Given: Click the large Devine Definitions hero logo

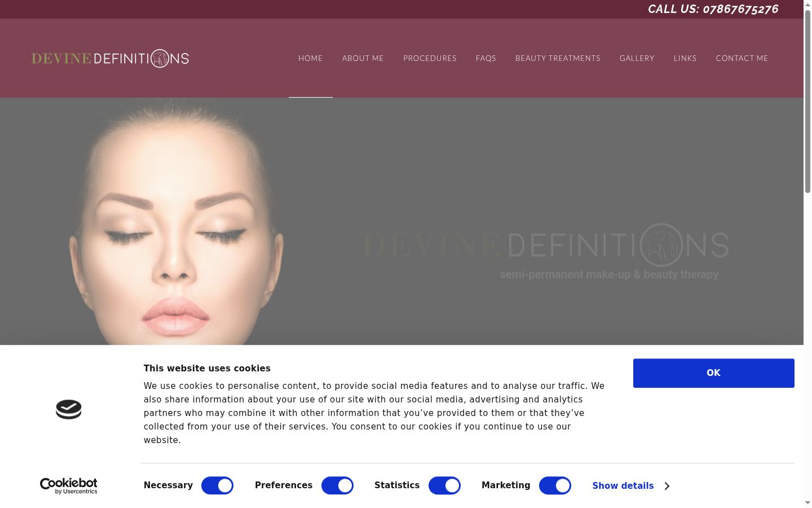Looking at the screenshot, I should tap(545, 245).
